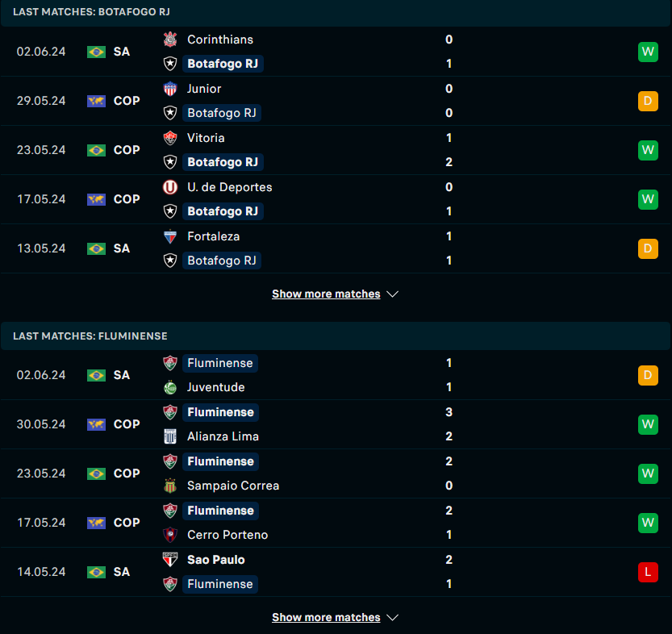Click the Alianza Lima crest icon
The width and height of the screenshot is (672, 634).
(x=170, y=436)
